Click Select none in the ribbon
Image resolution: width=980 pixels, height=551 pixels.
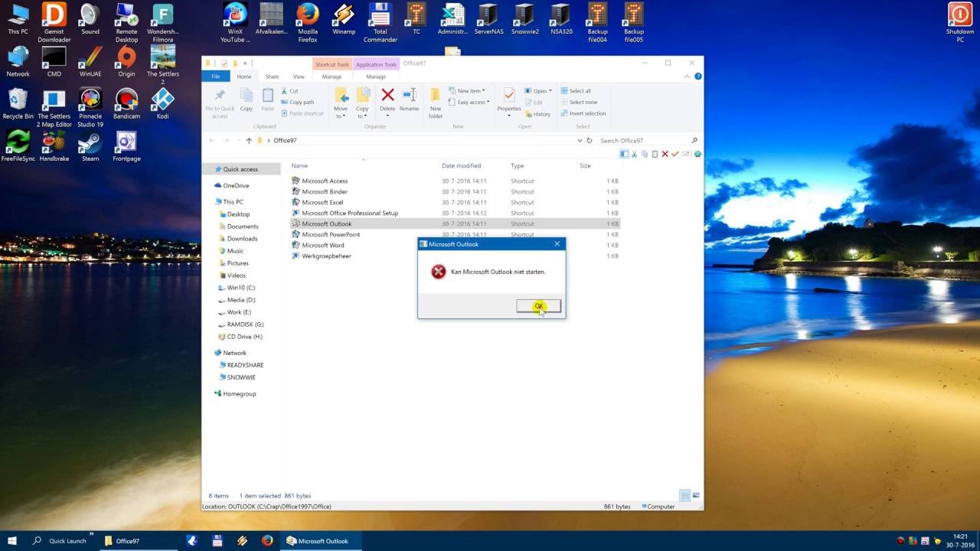tap(579, 102)
